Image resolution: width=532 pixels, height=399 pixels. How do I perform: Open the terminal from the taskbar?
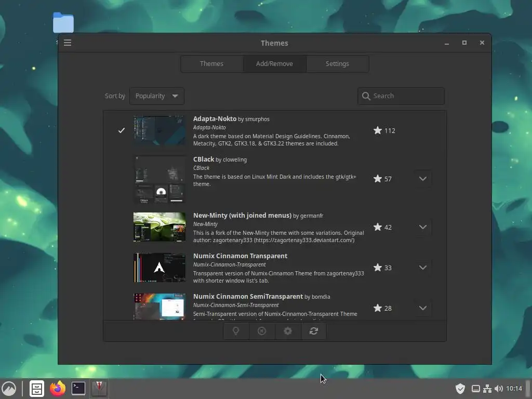(x=78, y=389)
